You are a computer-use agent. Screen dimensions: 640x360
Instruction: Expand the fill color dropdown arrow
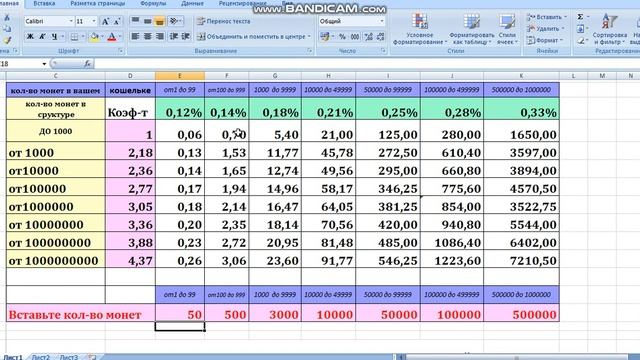[102, 37]
